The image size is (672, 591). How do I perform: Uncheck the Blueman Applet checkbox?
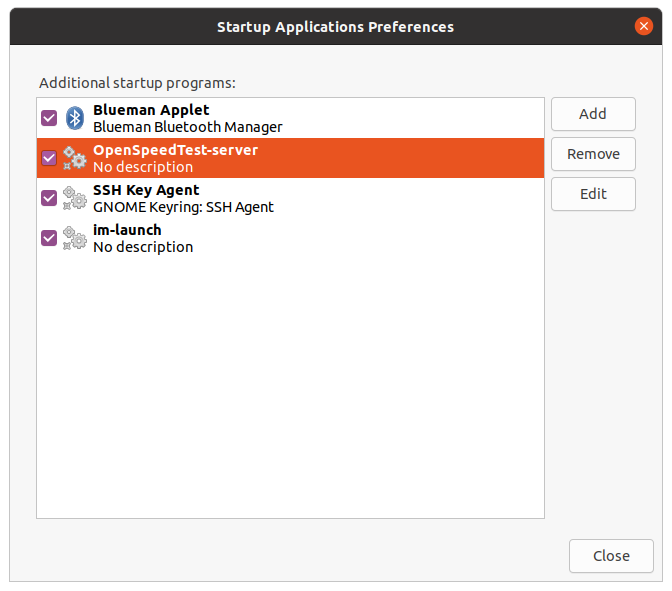click(49, 118)
